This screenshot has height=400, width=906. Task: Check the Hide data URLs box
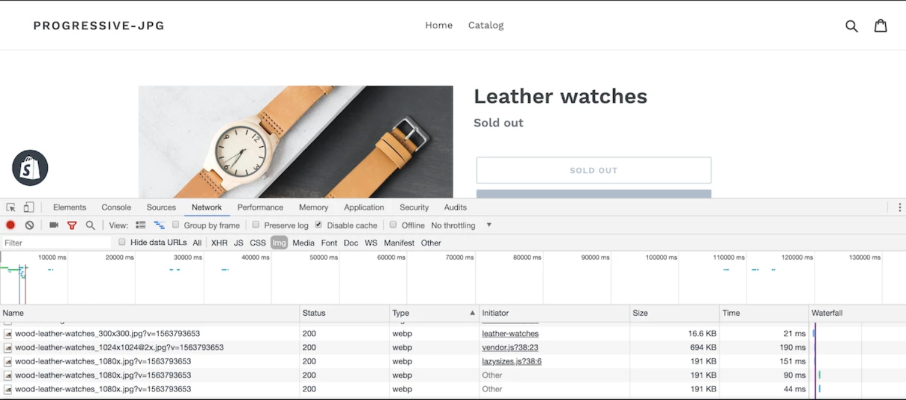point(123,242)
